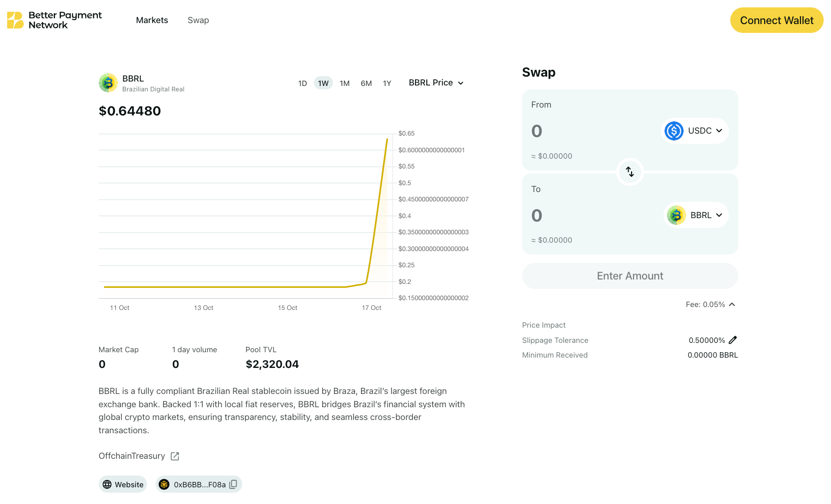Select the 1D chart timeframe
The width and height of the screenshot is (831, 504).
pyautogui.click(x=303, y=83)
